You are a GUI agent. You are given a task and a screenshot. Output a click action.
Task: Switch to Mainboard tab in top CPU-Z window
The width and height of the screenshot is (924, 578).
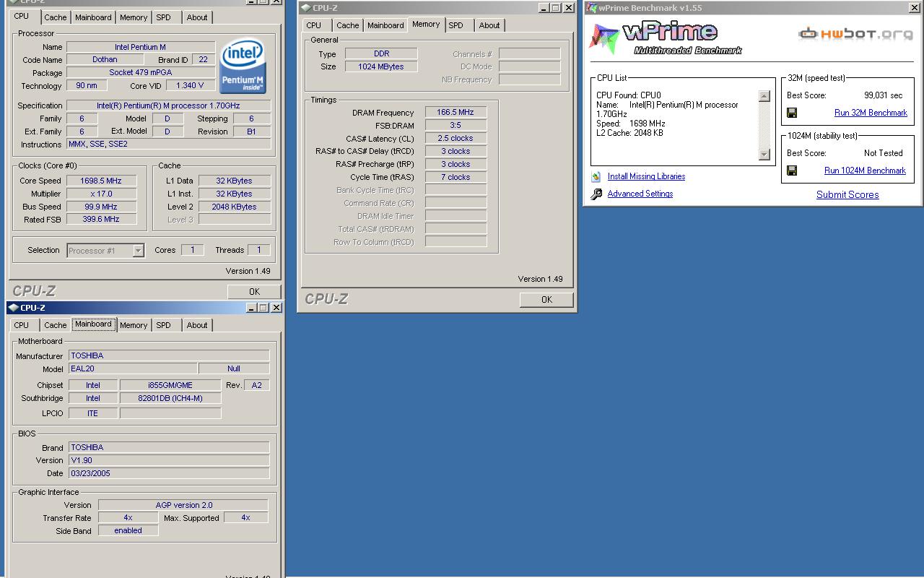pos(93,17)
